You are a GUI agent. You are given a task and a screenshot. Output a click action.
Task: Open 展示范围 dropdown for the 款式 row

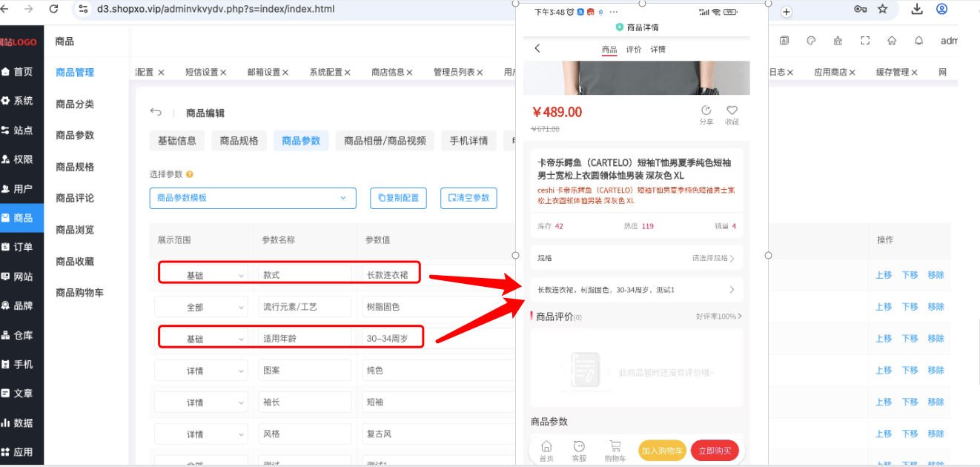coord(202,275)
